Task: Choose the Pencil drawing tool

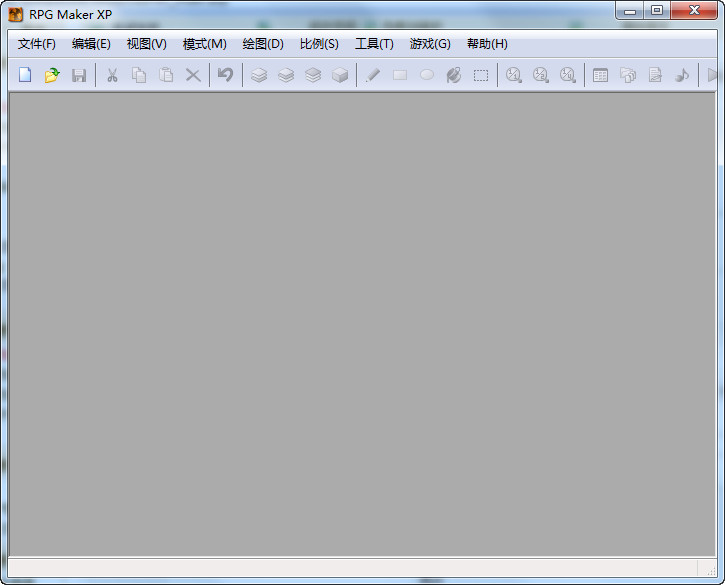Action: (373, 75)
